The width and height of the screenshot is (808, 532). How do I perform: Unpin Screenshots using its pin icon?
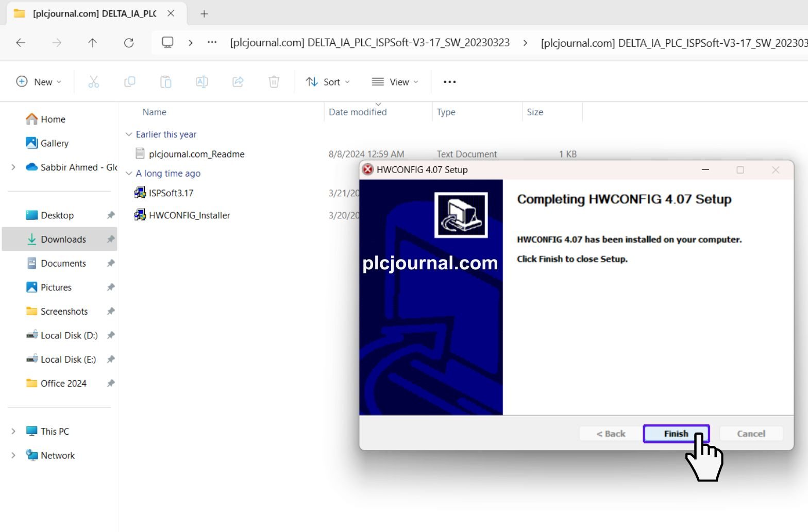110,312
